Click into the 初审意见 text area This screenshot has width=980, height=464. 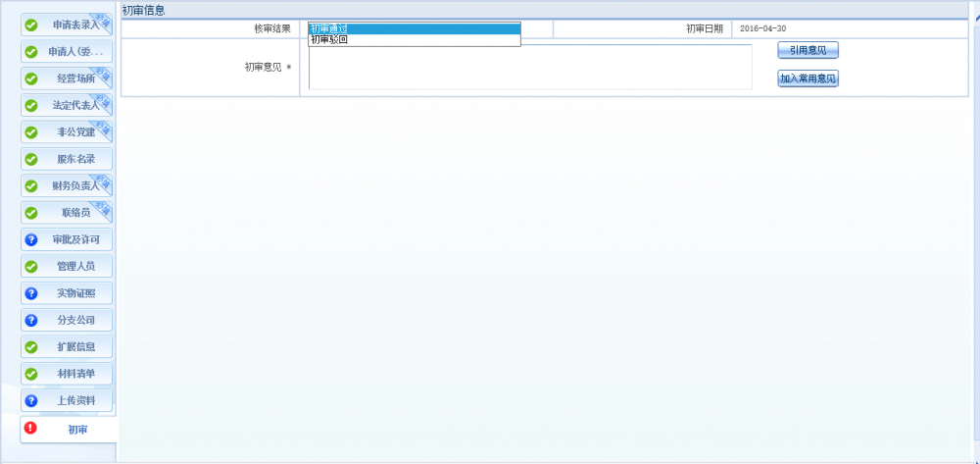point(529,69)
